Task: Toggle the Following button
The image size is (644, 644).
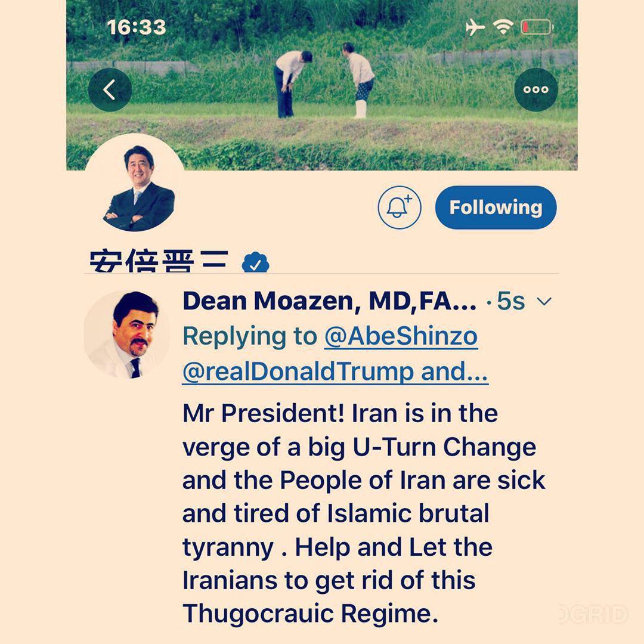Action: tap(496, 208)
